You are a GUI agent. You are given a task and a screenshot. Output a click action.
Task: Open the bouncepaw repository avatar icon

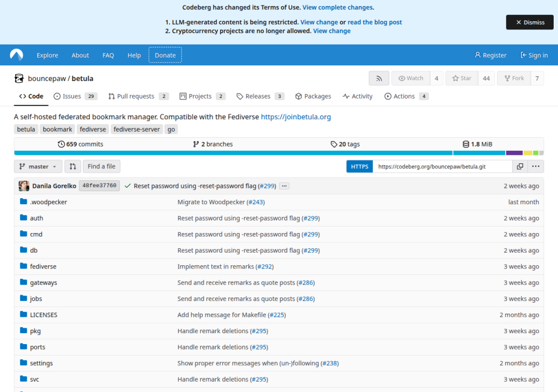point(19,78)
